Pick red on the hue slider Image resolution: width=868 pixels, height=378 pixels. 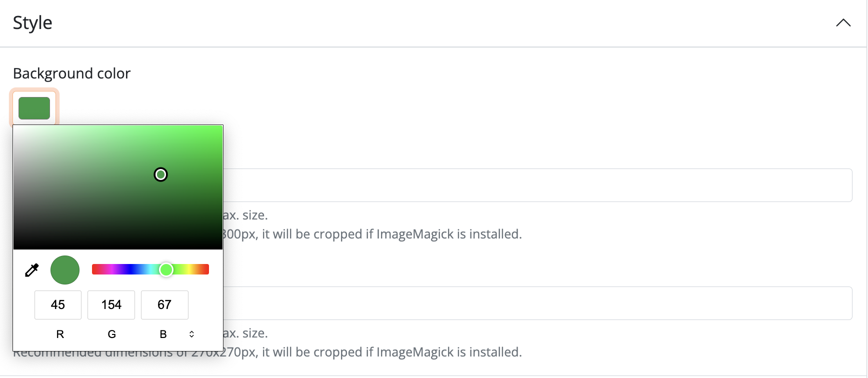click(94, 270)
